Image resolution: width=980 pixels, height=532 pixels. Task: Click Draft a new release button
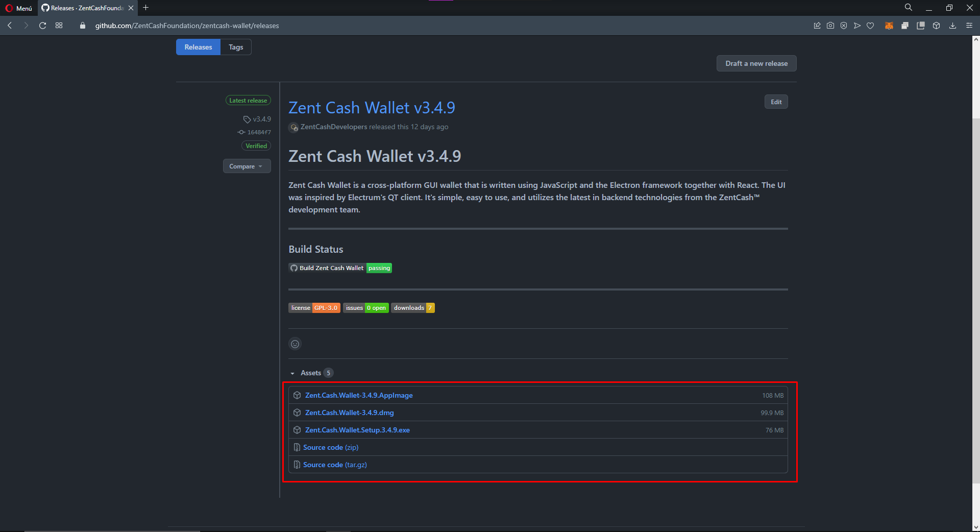[756, 63]
